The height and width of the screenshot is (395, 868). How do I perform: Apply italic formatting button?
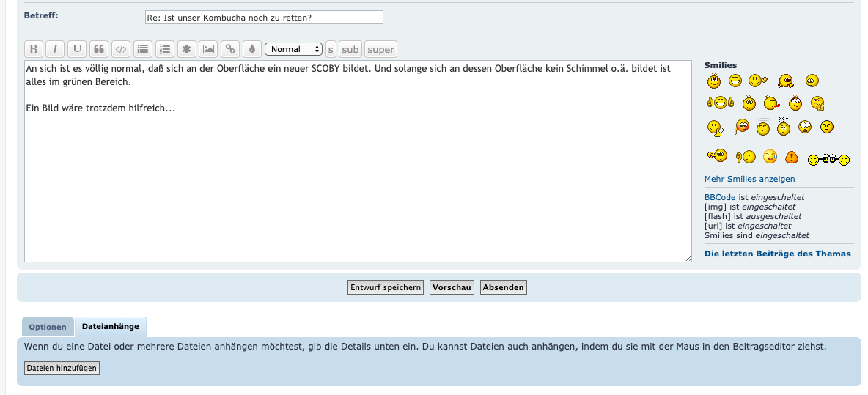click(x=55, y=49)
